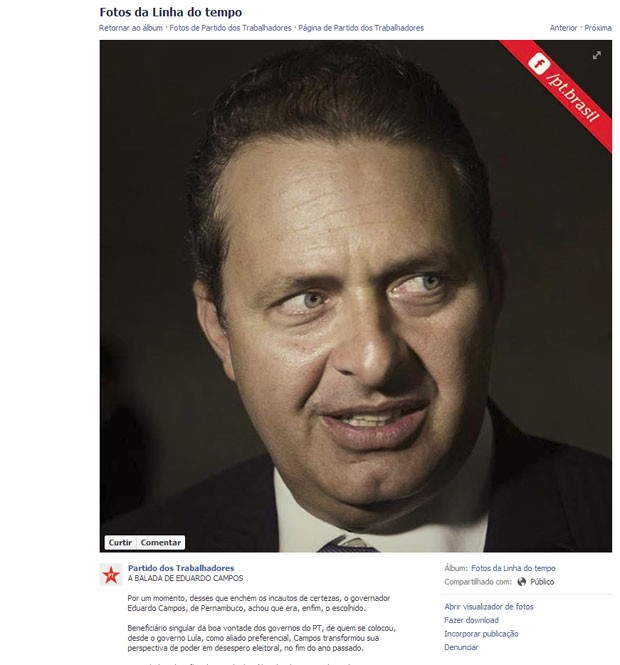Click the fullscreen expand arrows icon
Viewport: 620px width, 665px height.
(x=597, y=55)
